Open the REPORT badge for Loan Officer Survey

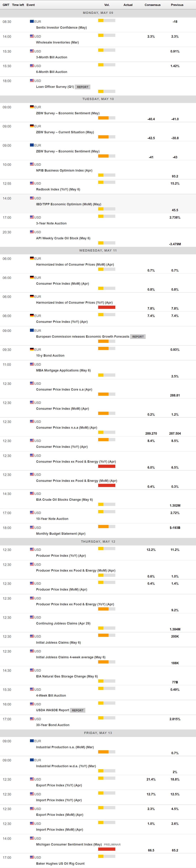click(x=82, y=87)
